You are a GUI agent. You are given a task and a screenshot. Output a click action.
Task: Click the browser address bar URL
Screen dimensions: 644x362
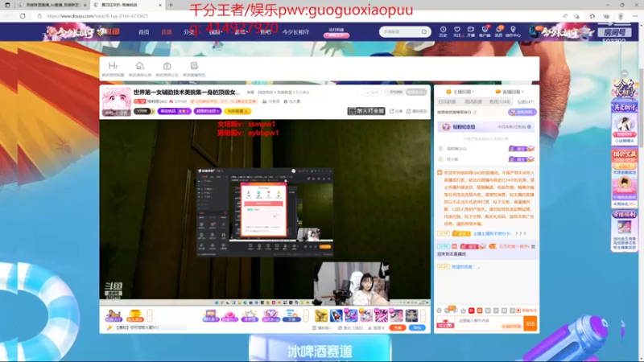[x=98, y=16]
